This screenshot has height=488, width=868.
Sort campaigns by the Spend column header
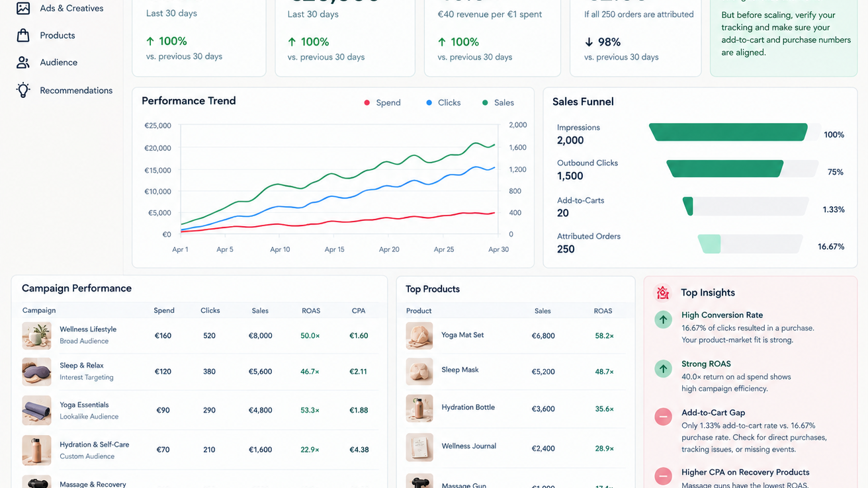pyautogui.click(x=164, y=310)
